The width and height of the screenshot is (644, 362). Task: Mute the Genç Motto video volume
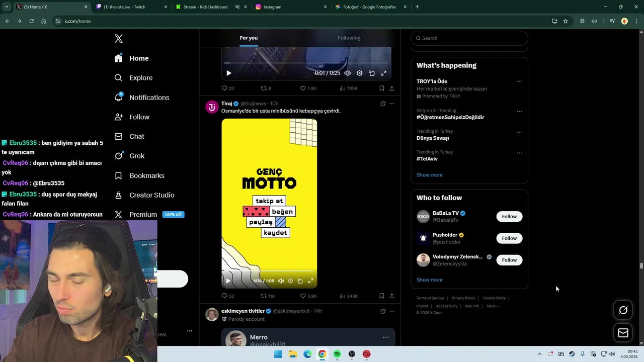click(281, 281)
